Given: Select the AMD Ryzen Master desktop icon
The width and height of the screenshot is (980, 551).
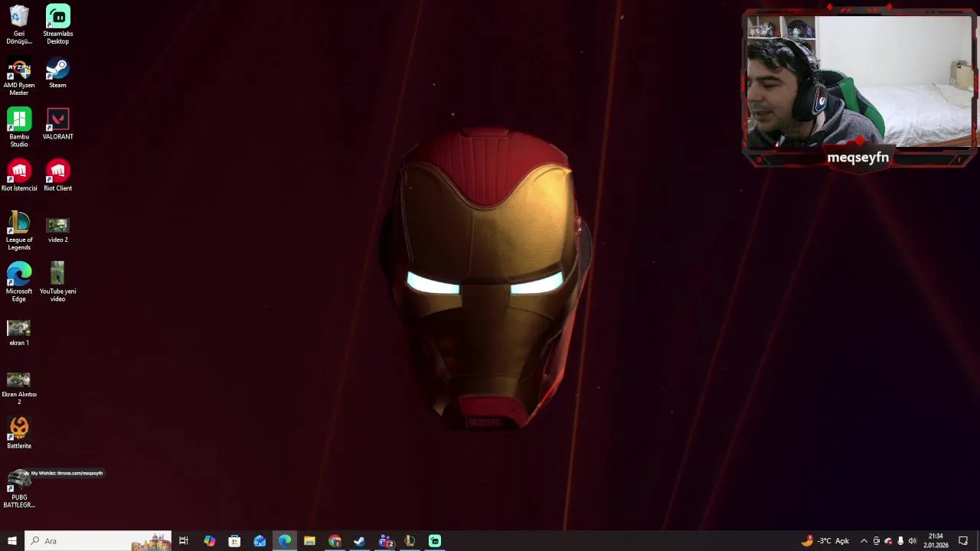Looking at the screenshot, I should [x=19, y=77].
